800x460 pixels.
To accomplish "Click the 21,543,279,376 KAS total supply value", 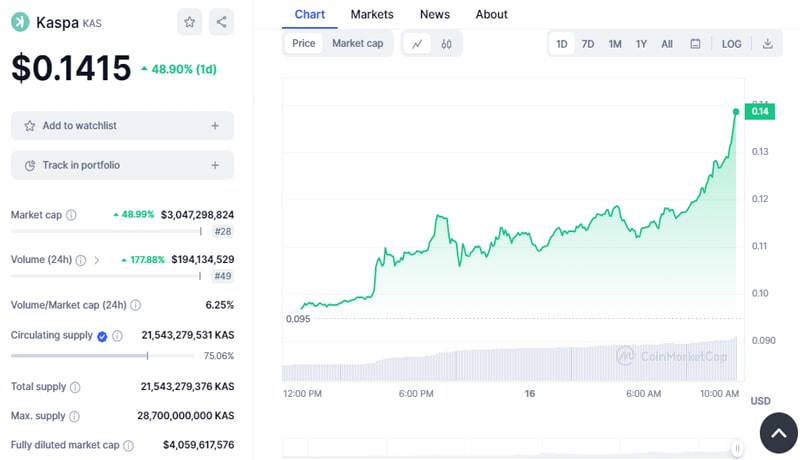I will point(187,387).
